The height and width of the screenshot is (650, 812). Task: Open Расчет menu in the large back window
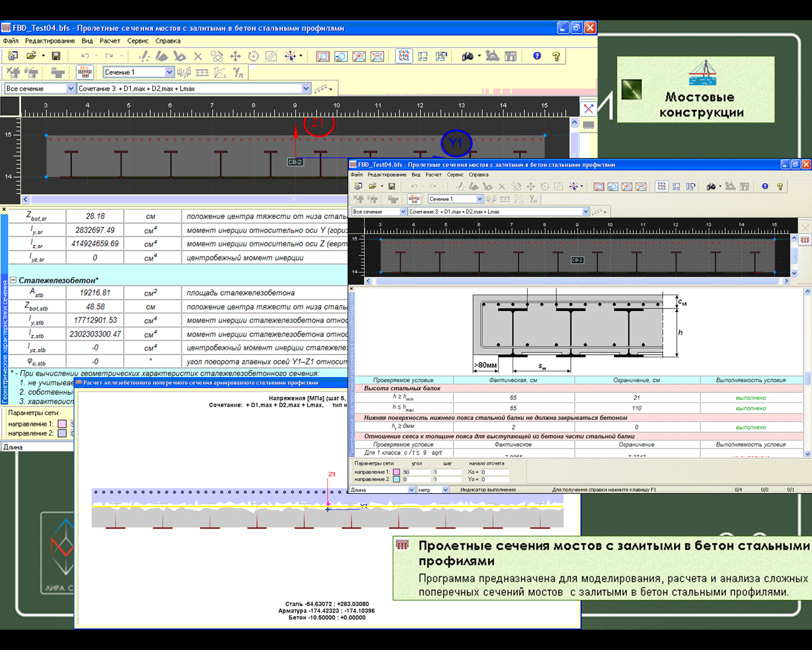[110, 41]
